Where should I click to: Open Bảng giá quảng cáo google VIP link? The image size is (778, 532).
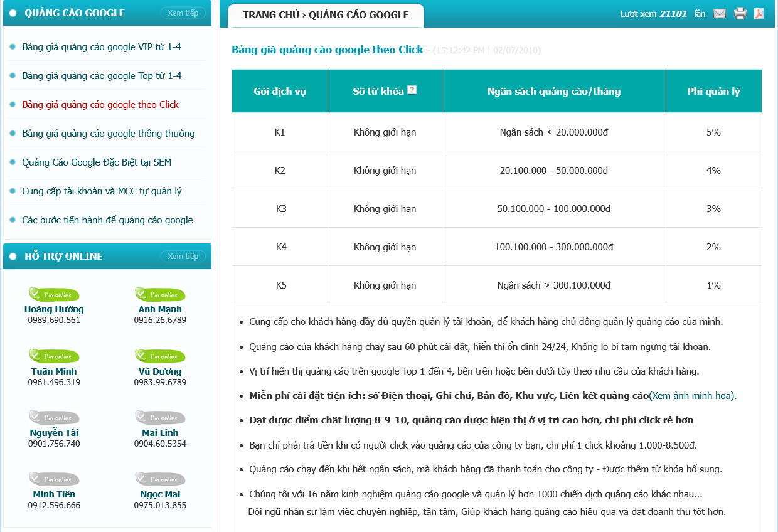point(102,47)
